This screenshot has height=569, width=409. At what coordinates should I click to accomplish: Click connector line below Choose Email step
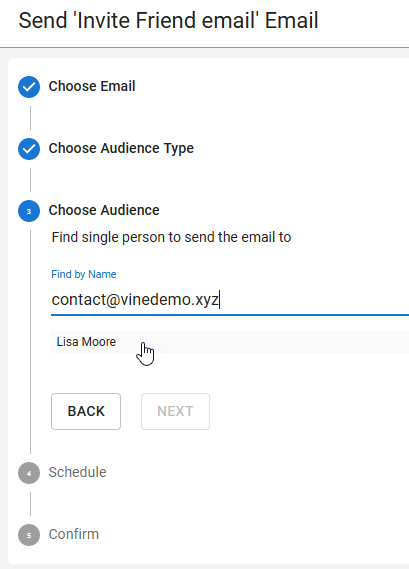click(30, 118)
